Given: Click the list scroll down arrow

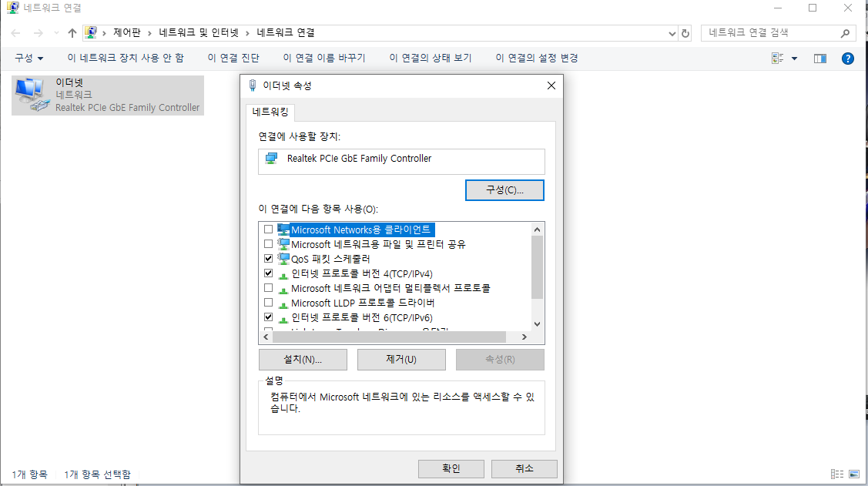Looking at the screenshot, I should click(537, 324).
